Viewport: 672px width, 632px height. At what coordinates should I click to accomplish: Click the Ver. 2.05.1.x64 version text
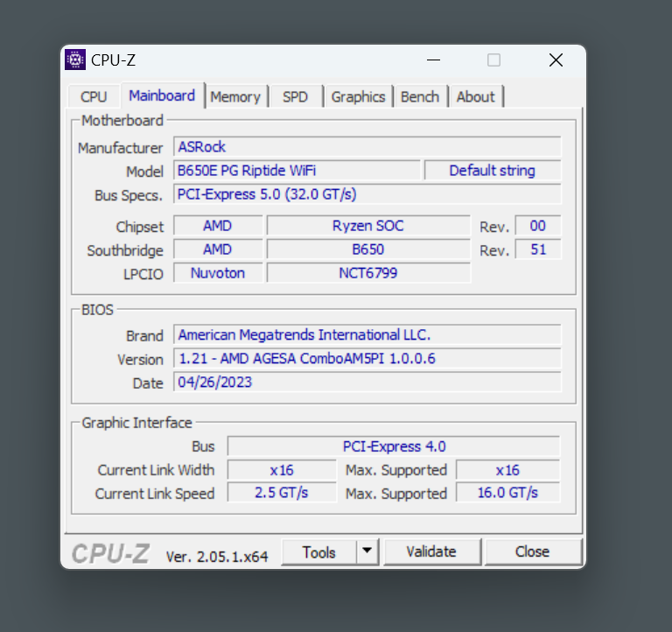click(x=217, y=557)
